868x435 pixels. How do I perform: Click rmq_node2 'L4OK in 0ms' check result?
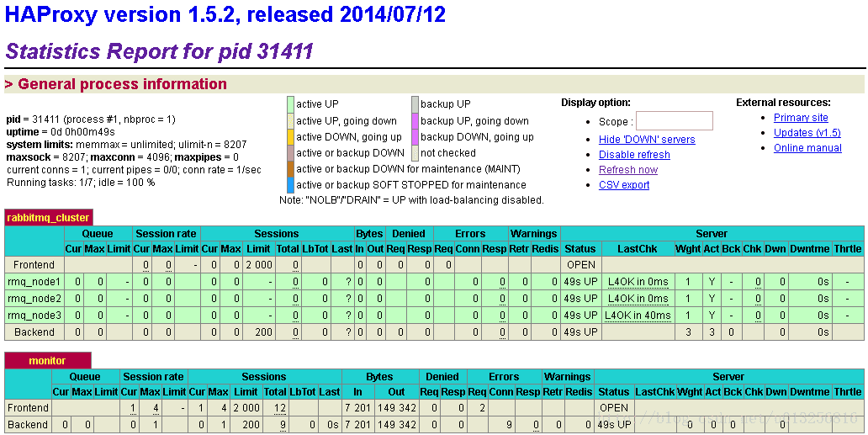point(638,299)
